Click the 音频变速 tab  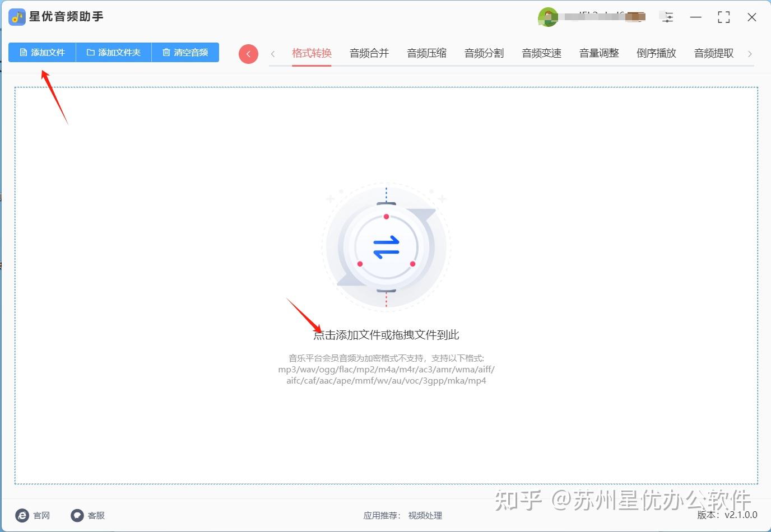(x=541, y=53)
